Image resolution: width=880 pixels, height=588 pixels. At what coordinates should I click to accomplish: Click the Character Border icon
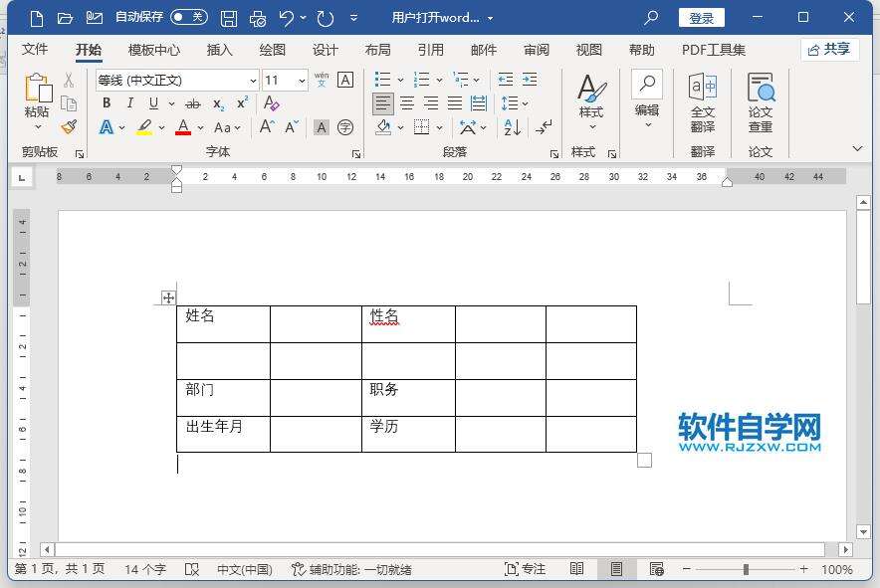(x=345, y=81)
